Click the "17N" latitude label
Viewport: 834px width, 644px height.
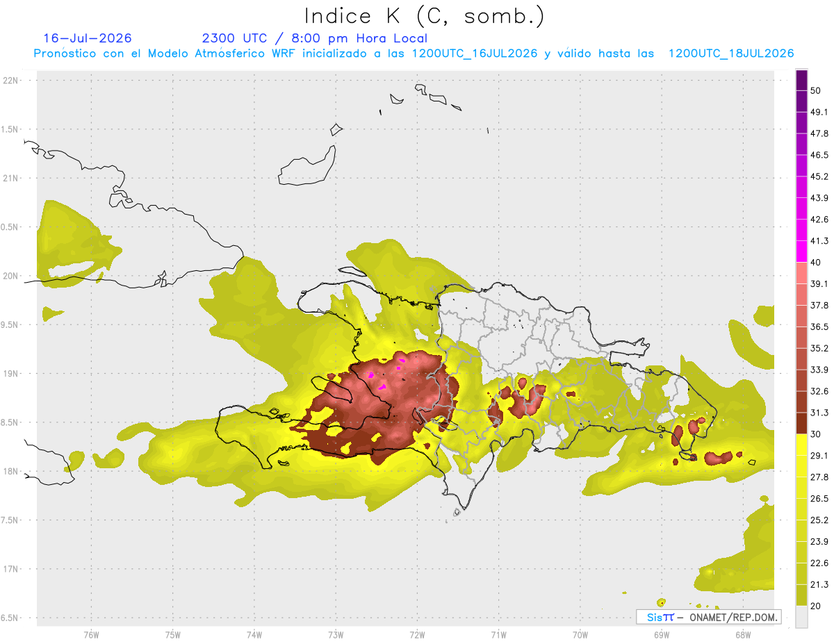tap(11, 569)
